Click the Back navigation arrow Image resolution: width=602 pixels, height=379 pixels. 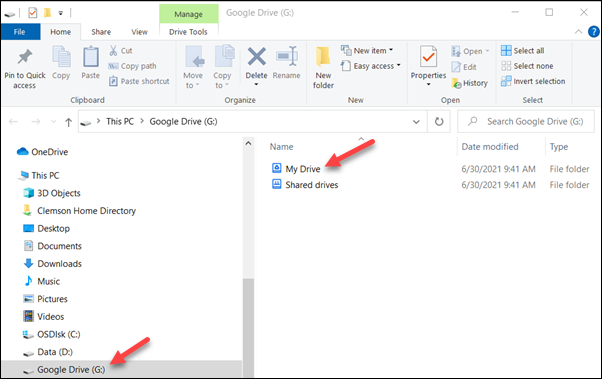point(13,122)
